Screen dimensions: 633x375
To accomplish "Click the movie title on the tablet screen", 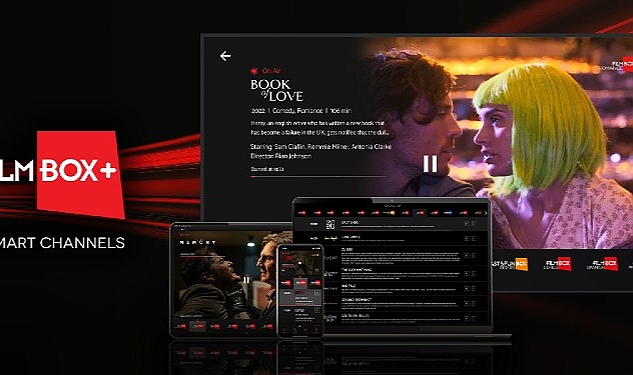I will [198, 242].
